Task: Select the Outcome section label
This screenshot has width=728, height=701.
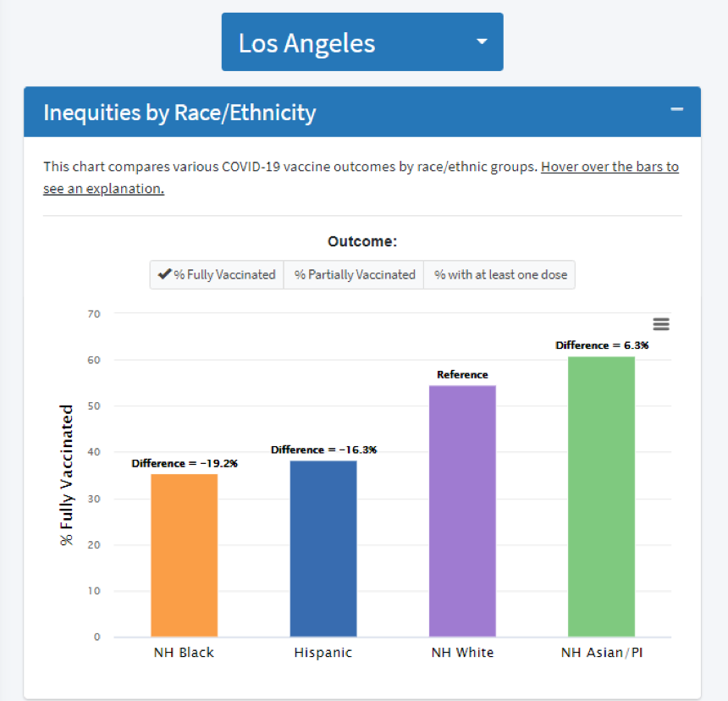Action: [362, 241]
